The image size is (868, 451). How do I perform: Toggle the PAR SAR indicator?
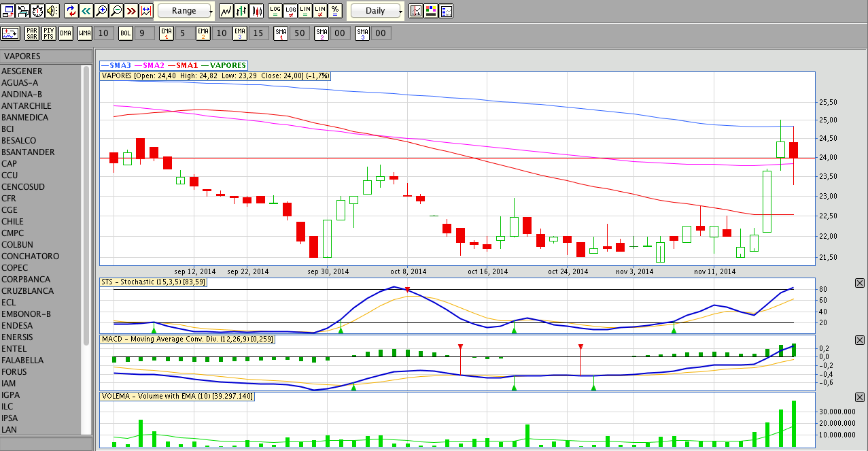coord(32,33)
